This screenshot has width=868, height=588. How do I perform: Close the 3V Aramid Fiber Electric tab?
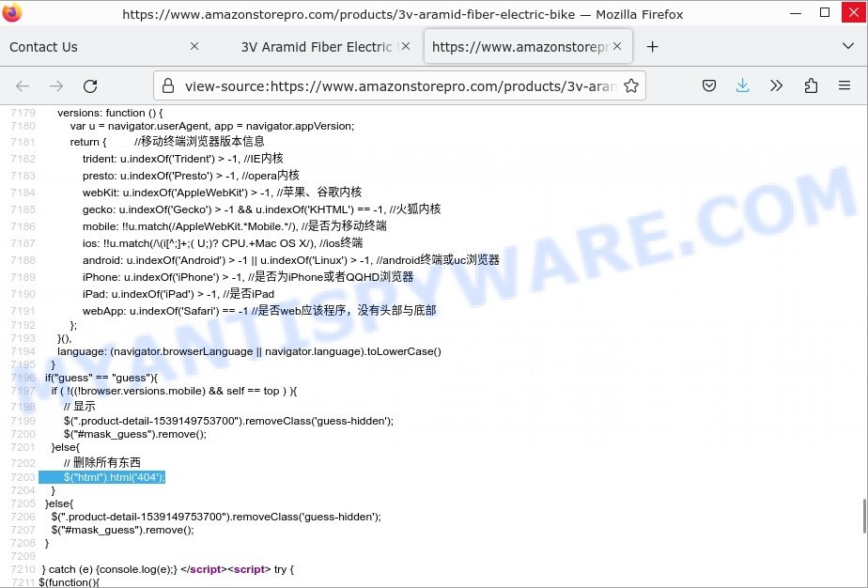(x=406, y=47)
